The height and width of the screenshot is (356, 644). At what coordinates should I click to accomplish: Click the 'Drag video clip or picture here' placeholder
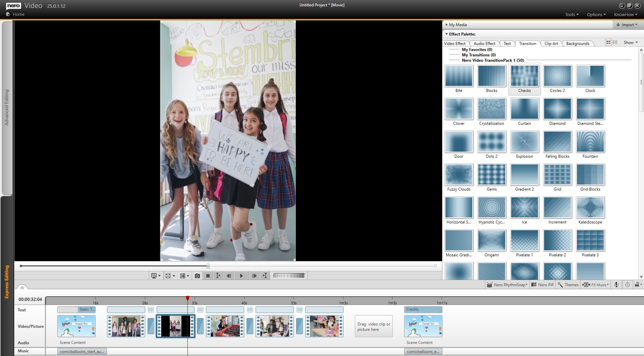(374, 326)
